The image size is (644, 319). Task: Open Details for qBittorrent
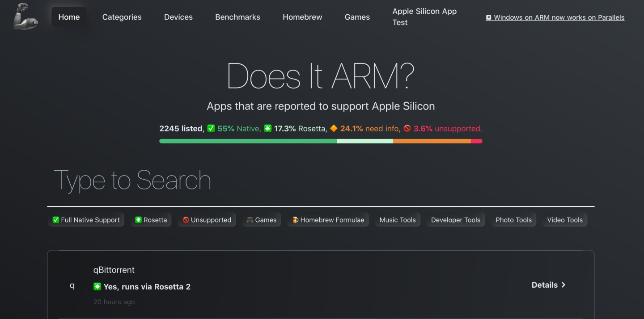549,285
